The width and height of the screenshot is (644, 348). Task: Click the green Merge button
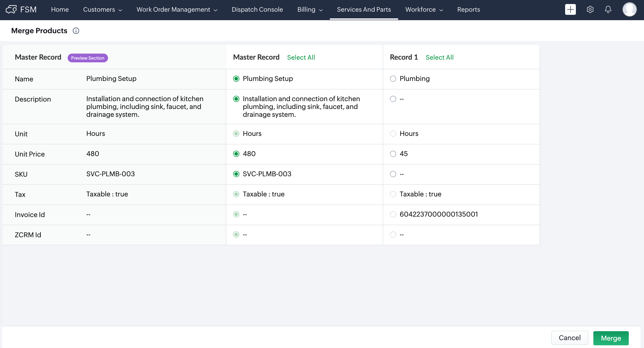tap(611, 338)
